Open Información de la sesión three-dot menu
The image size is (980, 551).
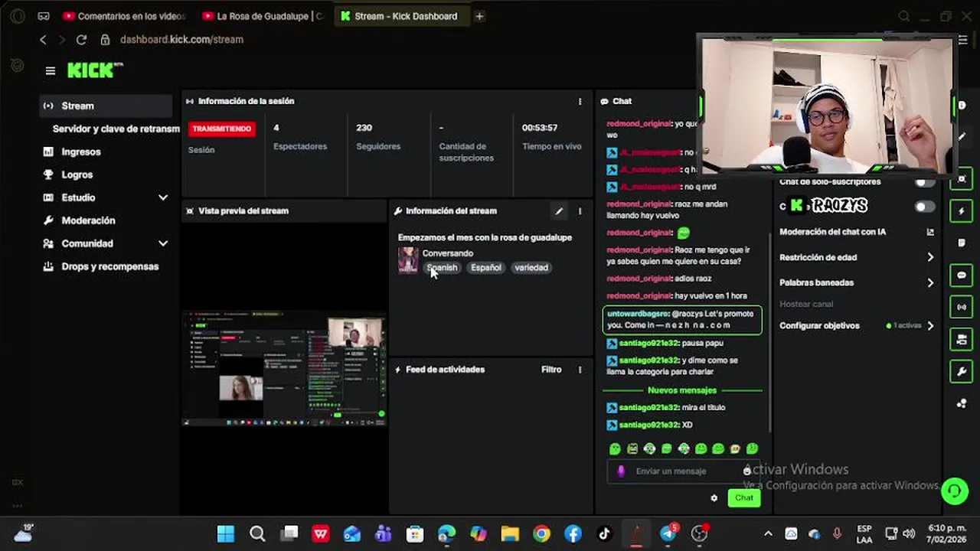(580, 101)
